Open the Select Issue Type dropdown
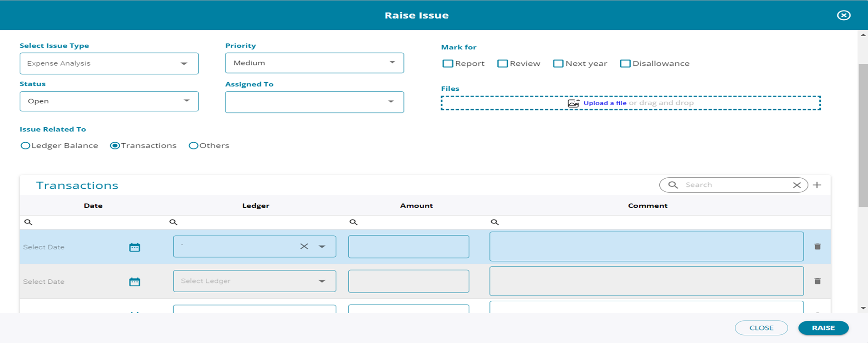The height and width of the screenshot is (343, 868). (x=109, y=63)
